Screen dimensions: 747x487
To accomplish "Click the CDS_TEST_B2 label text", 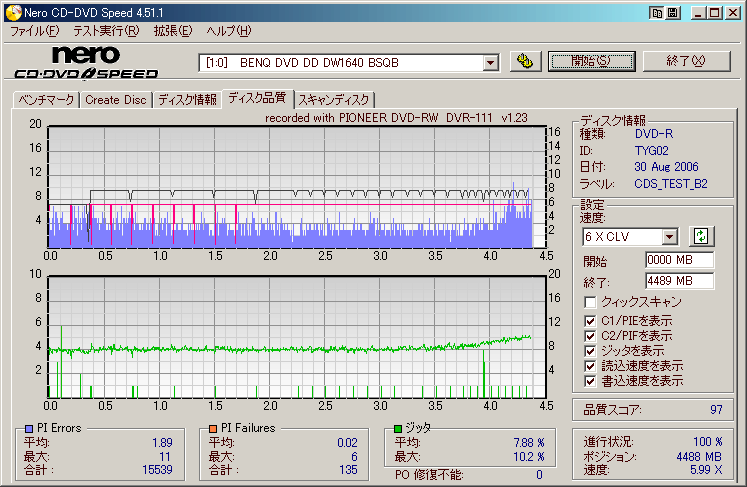I will [671, 184].
